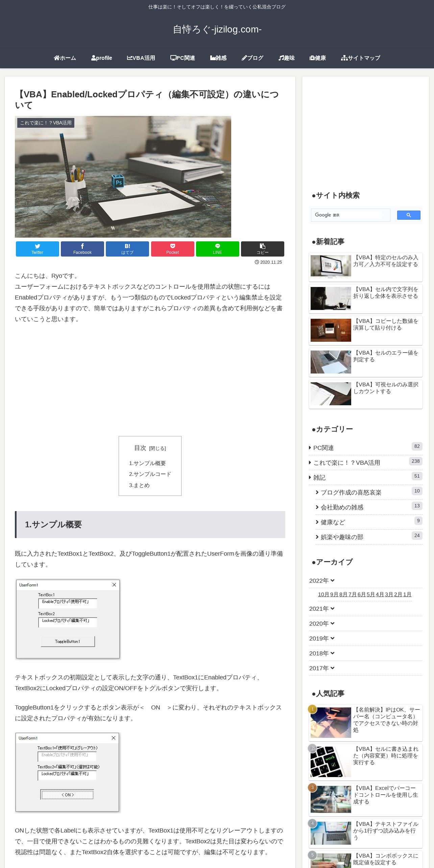Jump to 3.まとめ in contents

pyautogui.click(x=139, y=485)
